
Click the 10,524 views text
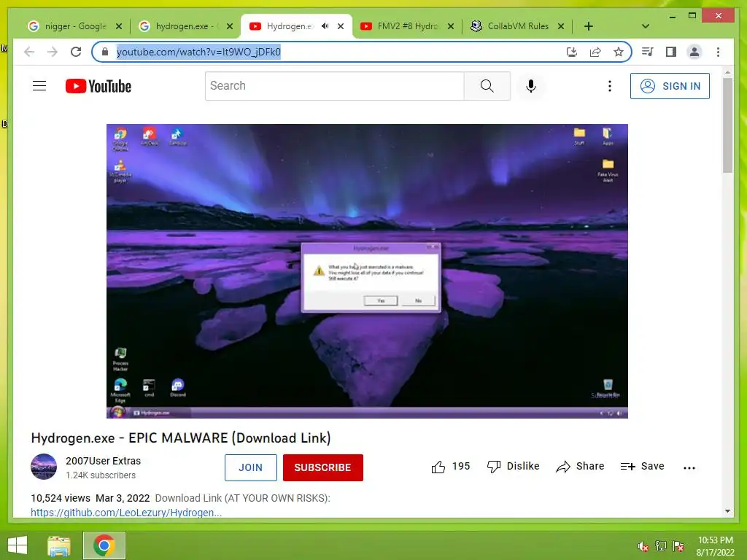pyautogui.click(x=61, y=498)
